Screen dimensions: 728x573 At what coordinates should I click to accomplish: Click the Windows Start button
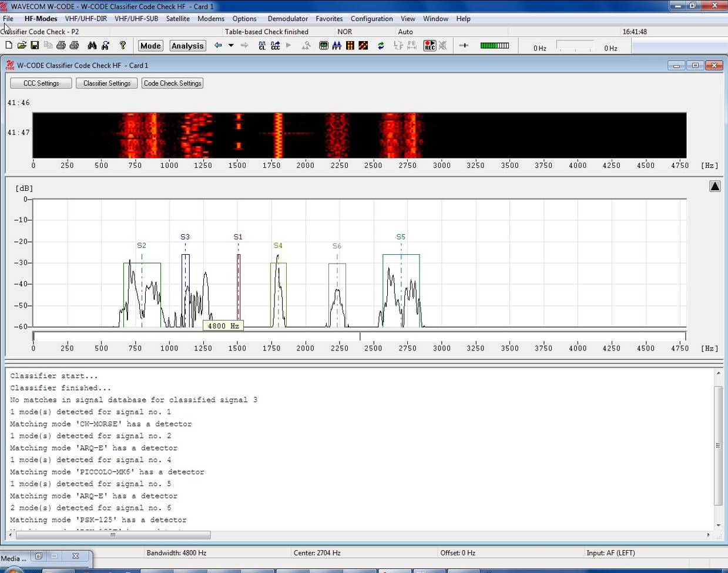[13, 570]
